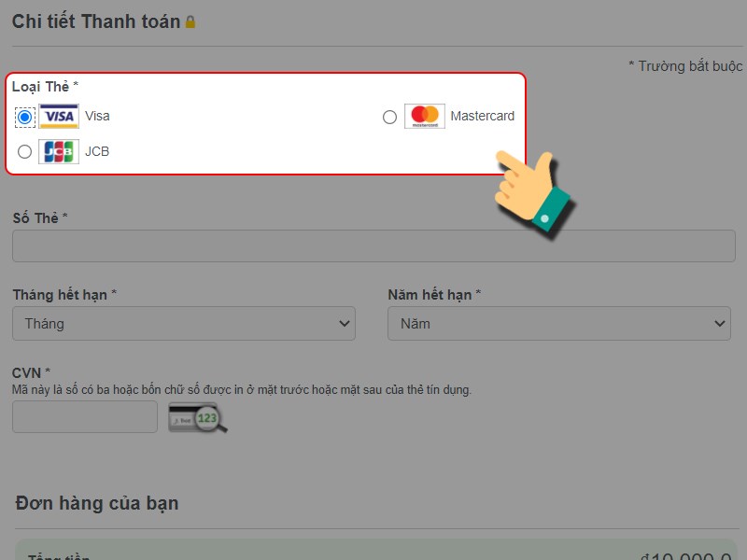
Task: Click the chevron on the Năm selector
Action: pos(719,323)
